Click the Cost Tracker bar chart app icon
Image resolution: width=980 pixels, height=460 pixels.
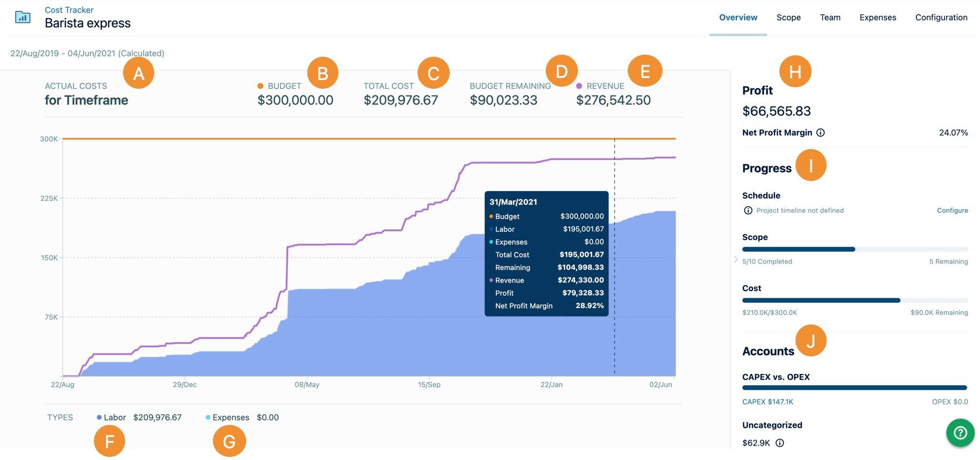[22, 17]
